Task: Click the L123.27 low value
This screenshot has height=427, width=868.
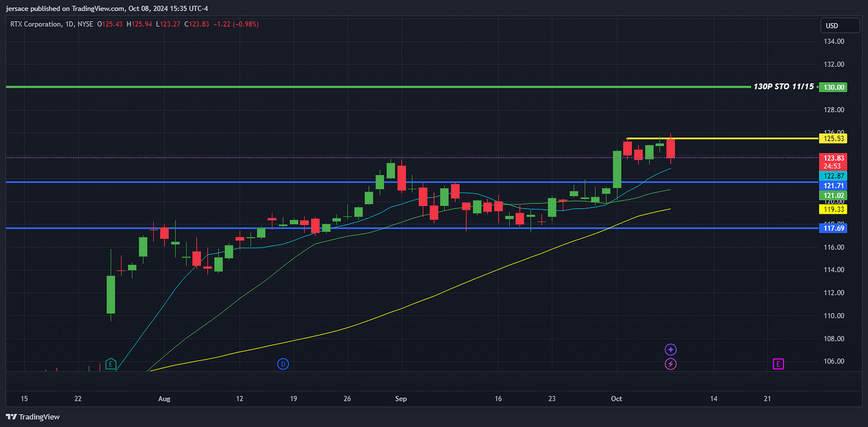Action: pyautogui.click(x=168, y=24)
